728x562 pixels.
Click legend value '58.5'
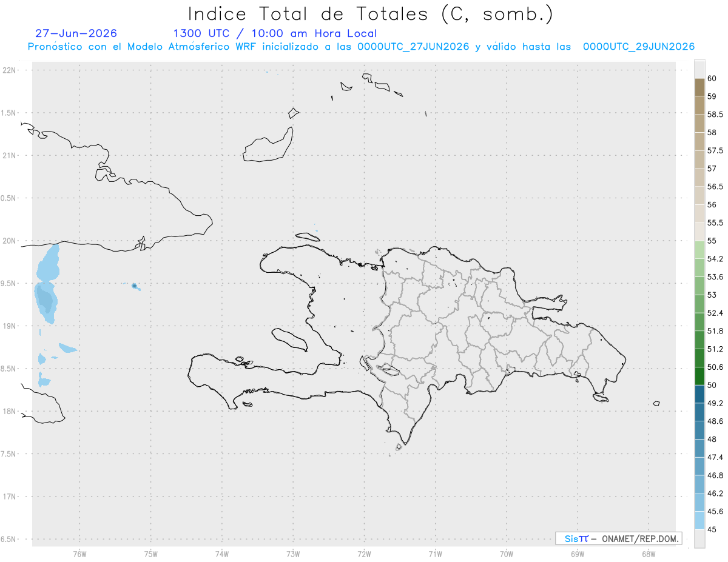click(714, 115)
